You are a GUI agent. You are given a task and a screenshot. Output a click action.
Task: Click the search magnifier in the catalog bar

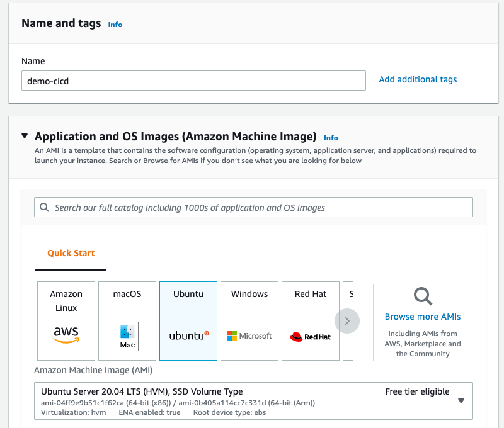[44, 207]
